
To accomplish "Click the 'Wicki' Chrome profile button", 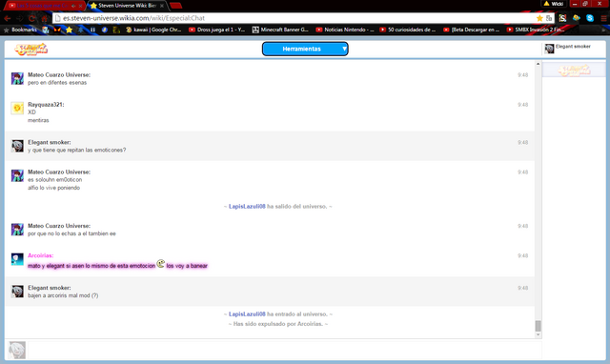I will pyautogui.click(x=554, y=4).
